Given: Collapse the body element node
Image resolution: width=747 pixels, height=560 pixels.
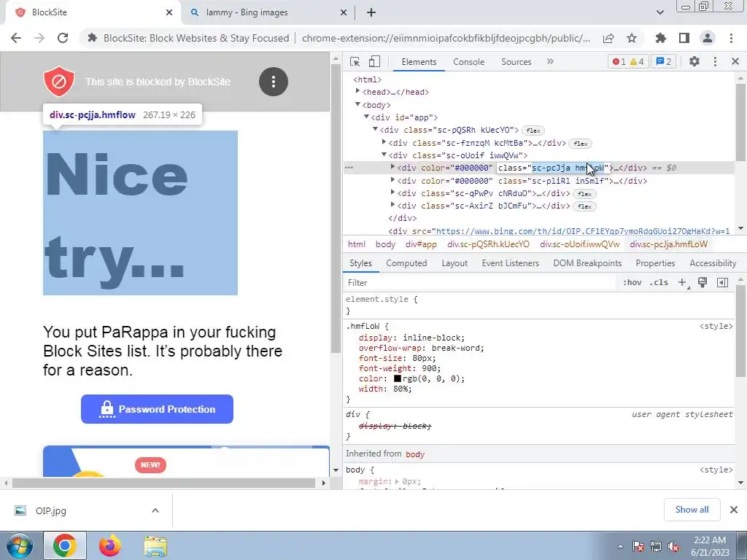Looking at the screenshot, I should [x=357, y=104].
